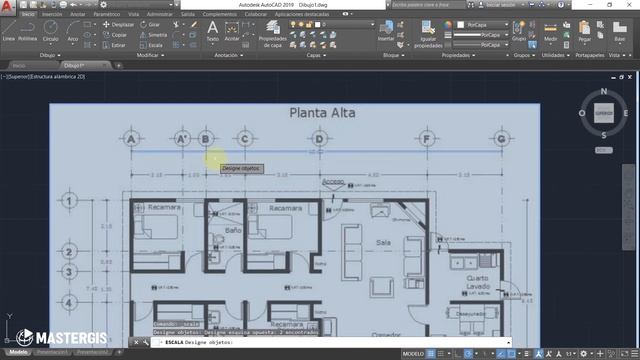
Task: Click the ESCALA command line input
Action: click(x=331, y=342)
